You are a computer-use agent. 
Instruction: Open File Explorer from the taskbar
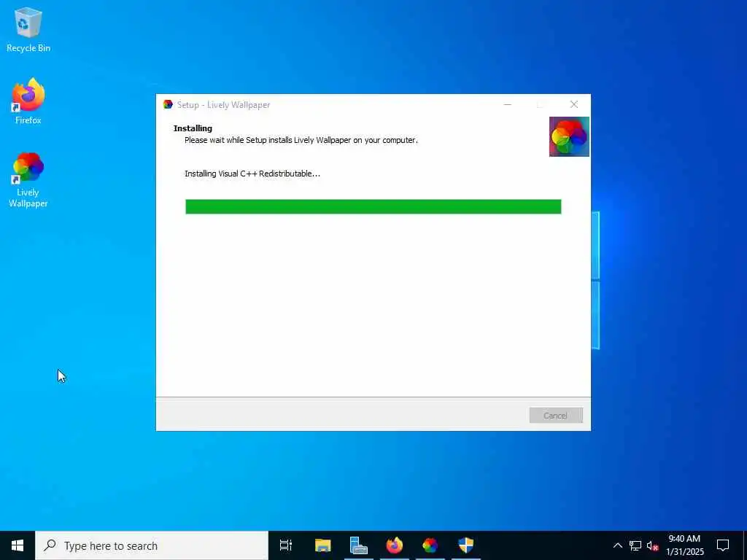(x=323, y=545)
